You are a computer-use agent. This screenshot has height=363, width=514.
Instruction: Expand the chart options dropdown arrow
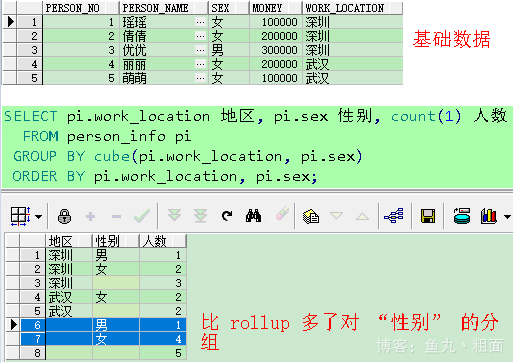[x=507, y=217]
